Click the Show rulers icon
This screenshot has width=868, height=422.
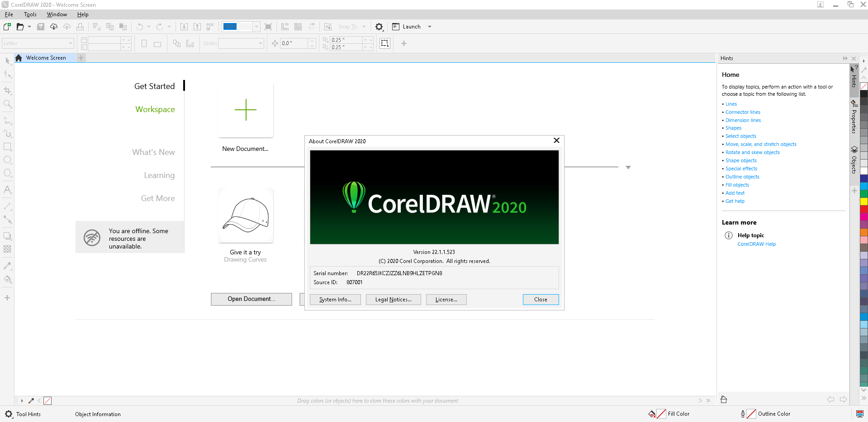285,27
